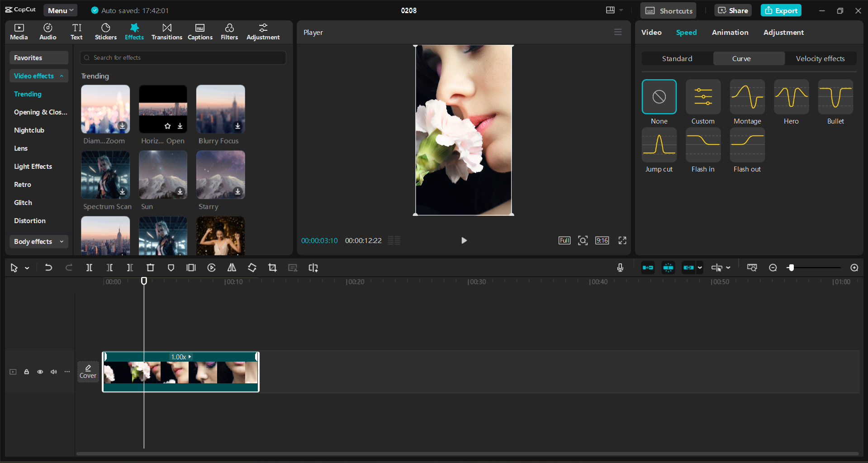Open the track more options ellipsis
Screen dimensions: 868x463
click(67, 372)
